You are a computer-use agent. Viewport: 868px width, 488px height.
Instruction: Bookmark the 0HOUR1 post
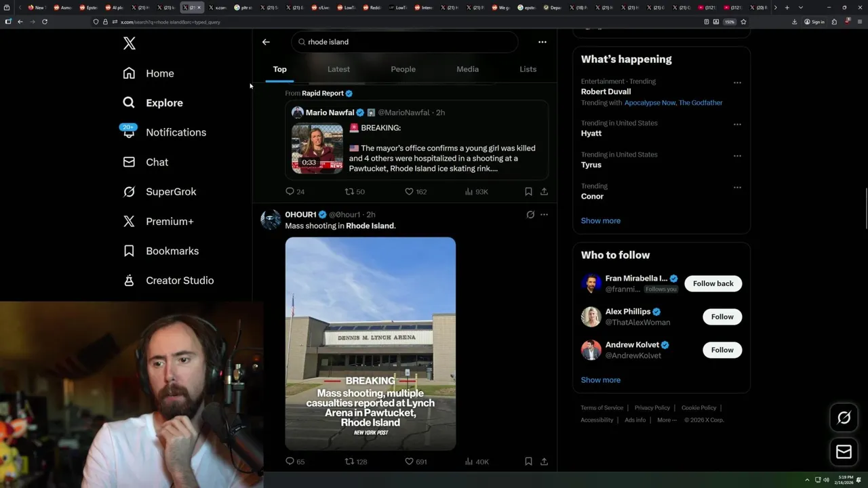tap(528, 462)
